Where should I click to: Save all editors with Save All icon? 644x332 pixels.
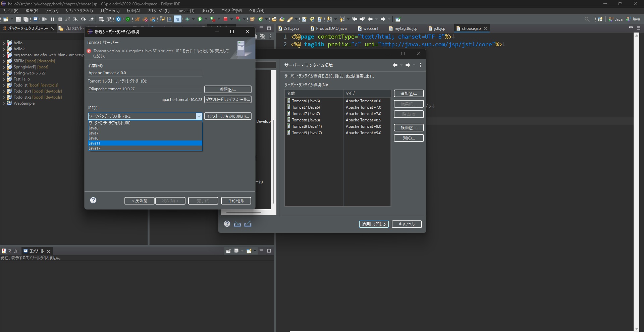click(x=26, y=19)
